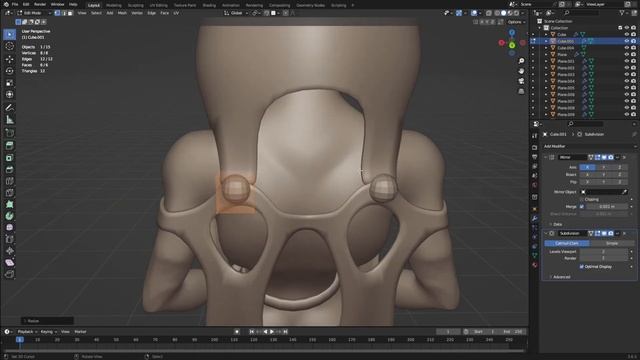Select the Shear tool

(9, 262)
